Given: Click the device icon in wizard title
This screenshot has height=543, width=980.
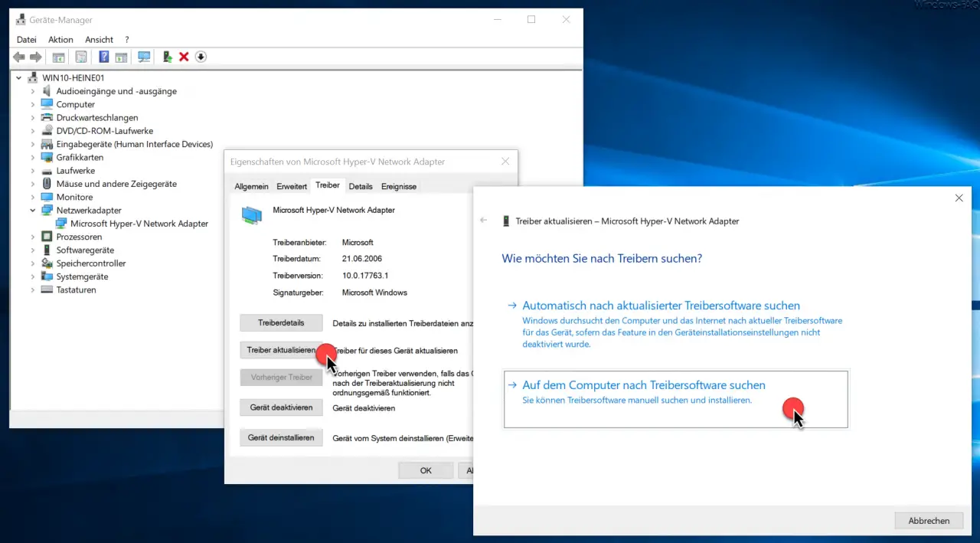Looking at the screenshot, I should point(505,221).
